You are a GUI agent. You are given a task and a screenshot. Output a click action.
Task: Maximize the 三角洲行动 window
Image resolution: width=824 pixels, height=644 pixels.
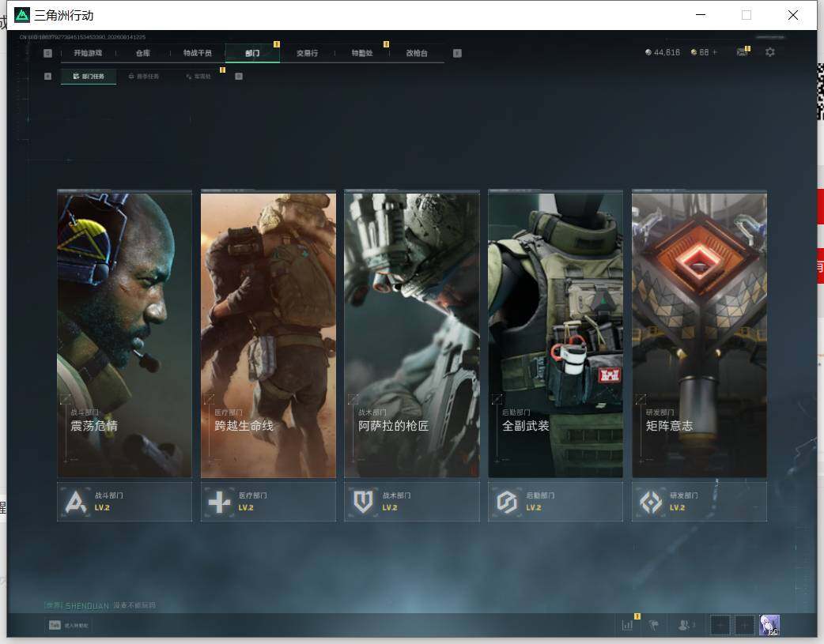tap(747, 15)
